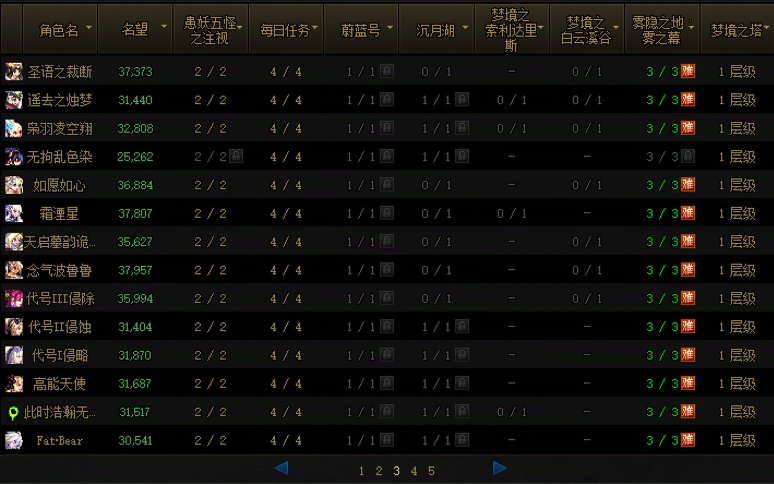Click character name 无拘乱色染
Image resolution: width=774 pixels, height=484 pixels.
(59, 157)
